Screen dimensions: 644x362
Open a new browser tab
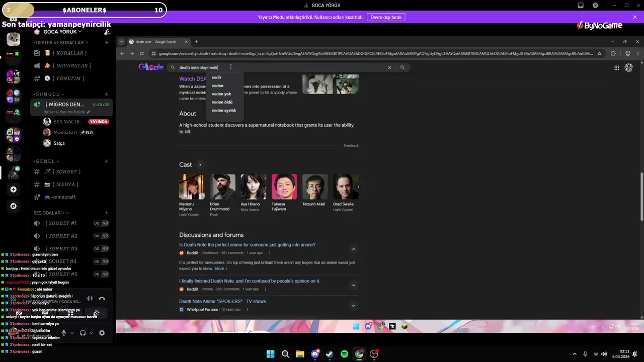196,42
